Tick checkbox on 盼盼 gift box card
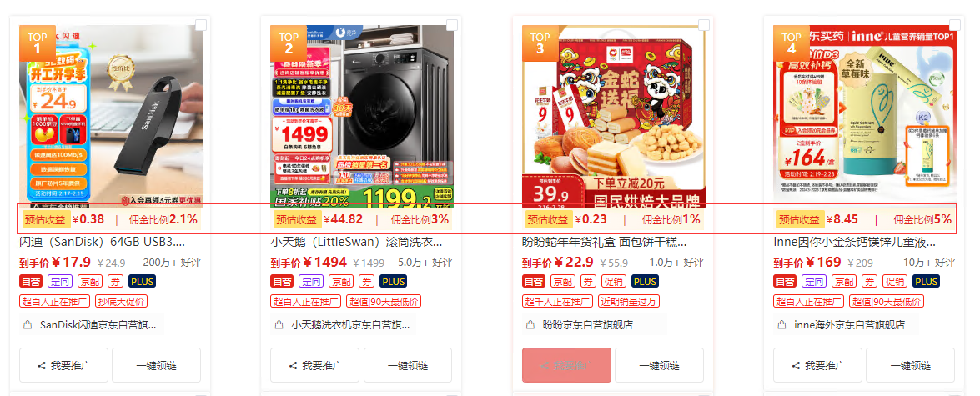 pos(703,25)
